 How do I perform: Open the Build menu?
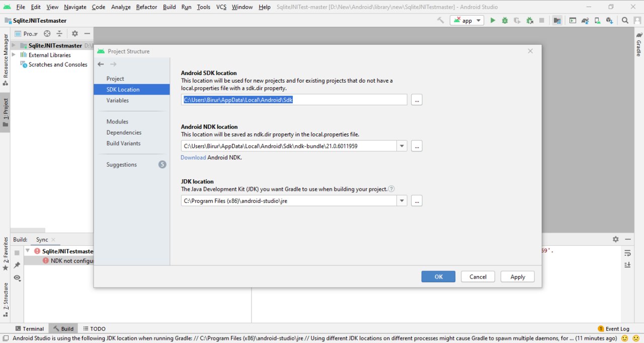pos(170,7)
